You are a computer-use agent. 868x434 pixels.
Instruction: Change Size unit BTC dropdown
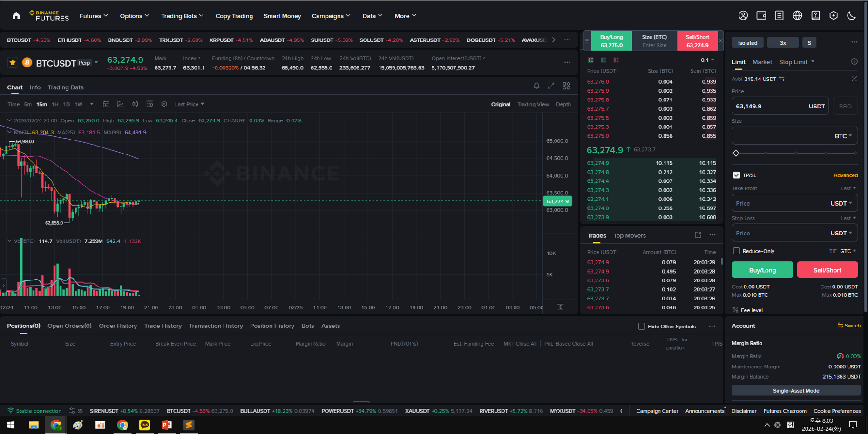click(843, 136)
